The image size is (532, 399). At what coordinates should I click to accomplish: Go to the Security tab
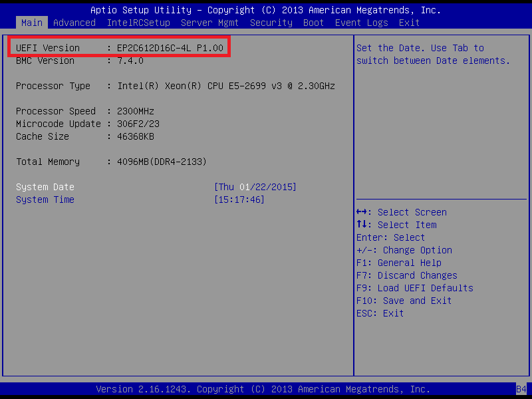(271, 23)
